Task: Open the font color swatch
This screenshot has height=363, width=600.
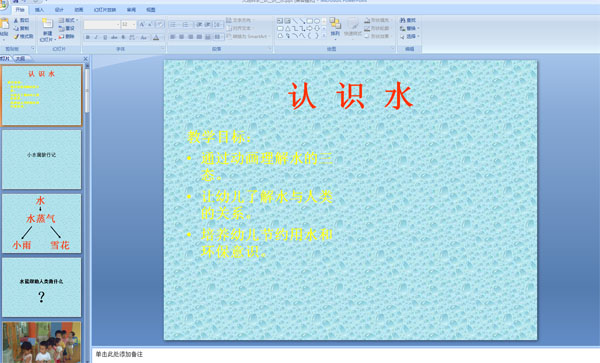Action: [156, 37]
